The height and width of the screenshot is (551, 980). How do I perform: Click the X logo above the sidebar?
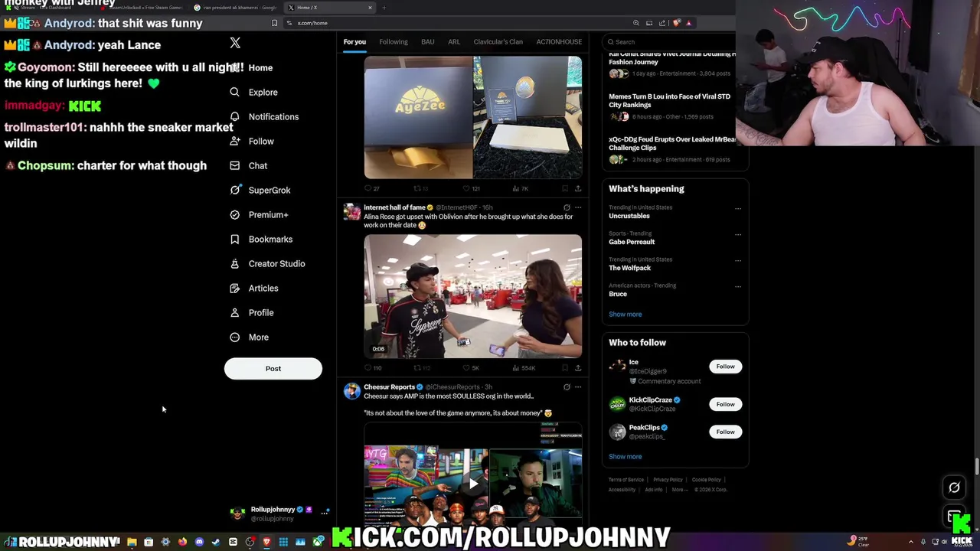(x=235, y=43)
